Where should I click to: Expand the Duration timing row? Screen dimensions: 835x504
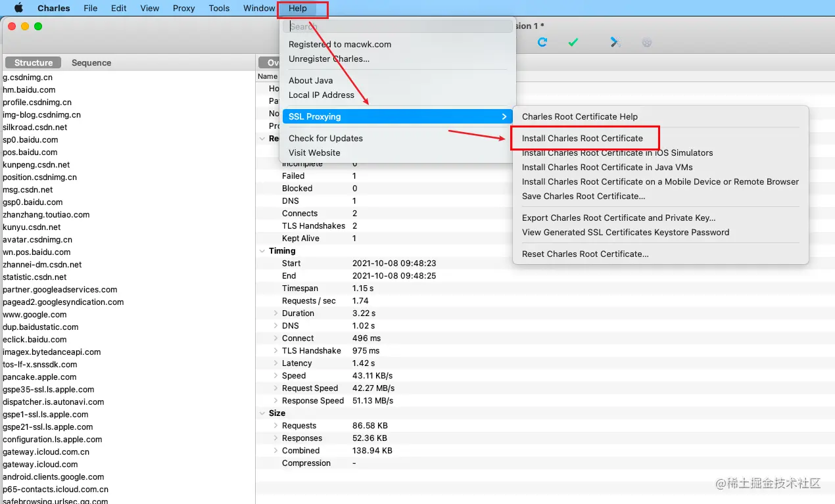click(276, 313)
